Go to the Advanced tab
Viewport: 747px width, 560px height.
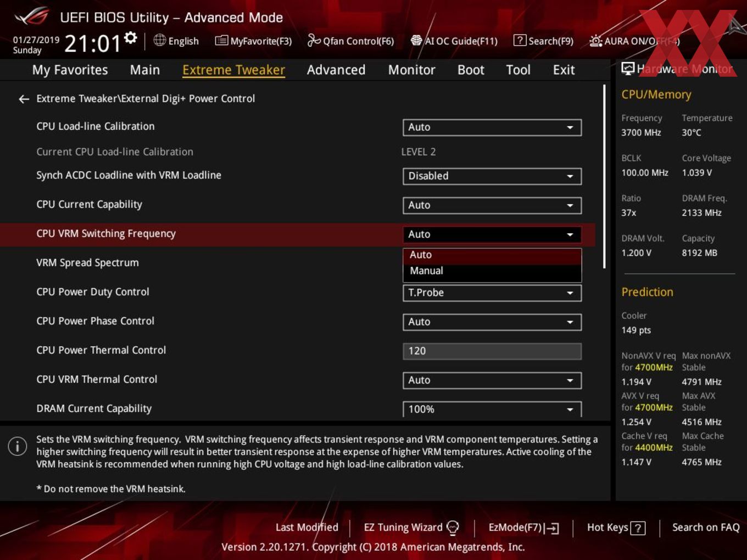[x=336, y=70]
